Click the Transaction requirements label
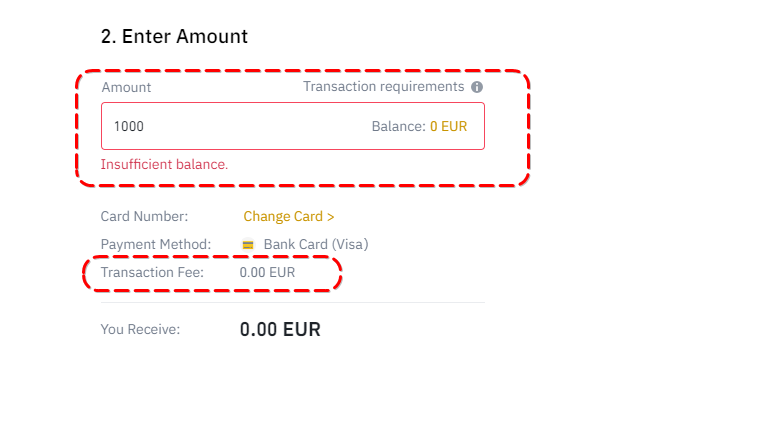 (383, 87)
